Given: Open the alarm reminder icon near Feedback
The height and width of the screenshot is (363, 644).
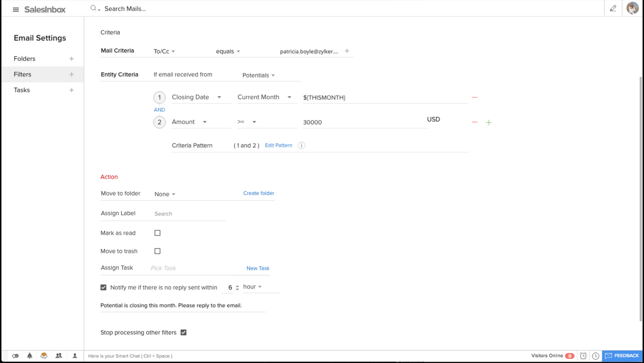Looking at the screenshot, I should pyautogui.click(x=583, y=355).
